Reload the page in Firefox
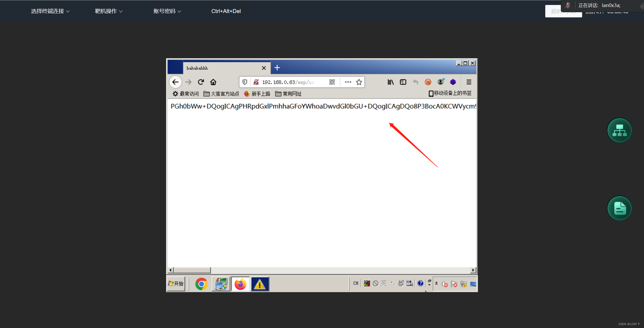Viewport: 644px width, 328px height. (201, 82)
